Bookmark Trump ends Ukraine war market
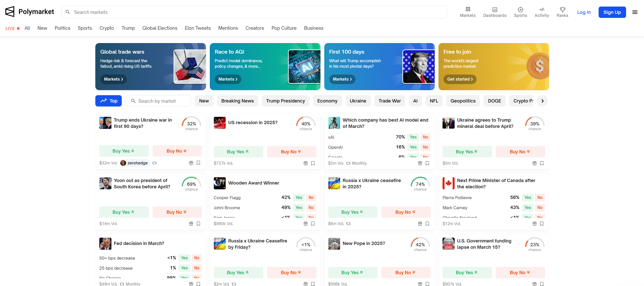 [x=198, y=163]
